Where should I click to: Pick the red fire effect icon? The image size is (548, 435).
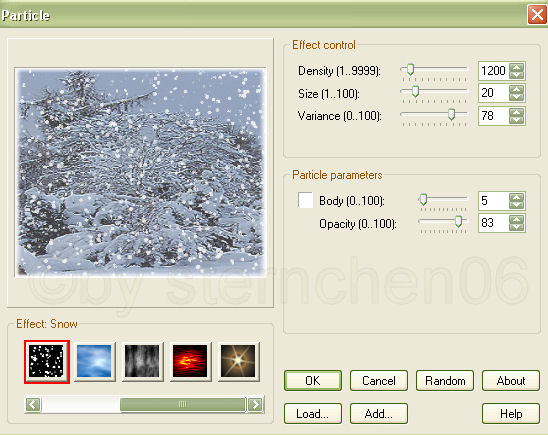pos(190,361)
